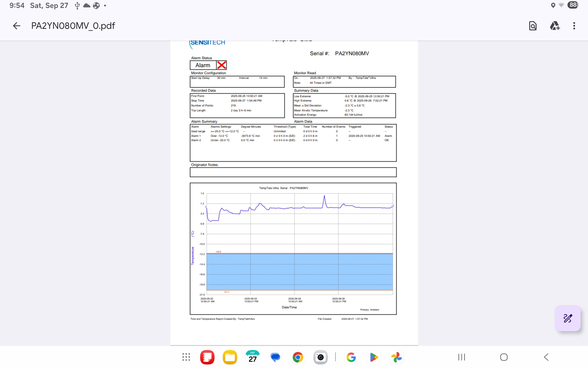588x368 pixels.
Task: Open the yellow My Files folder app
Action: 230,357
